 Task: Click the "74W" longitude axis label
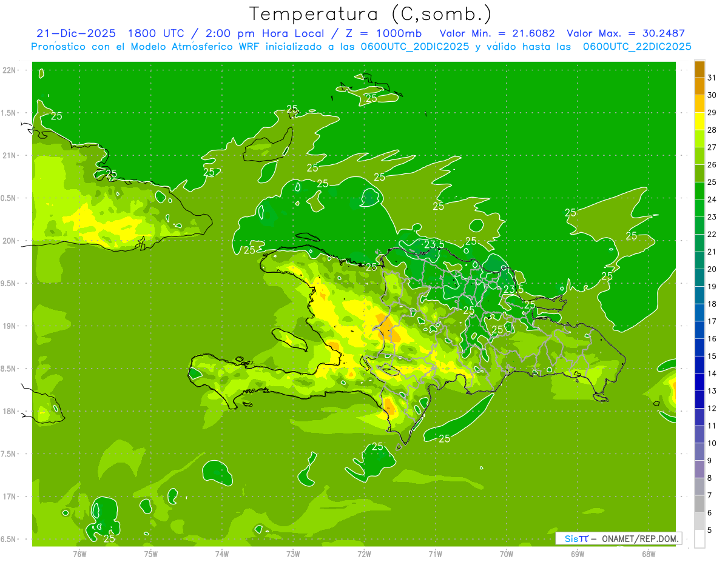222,554
